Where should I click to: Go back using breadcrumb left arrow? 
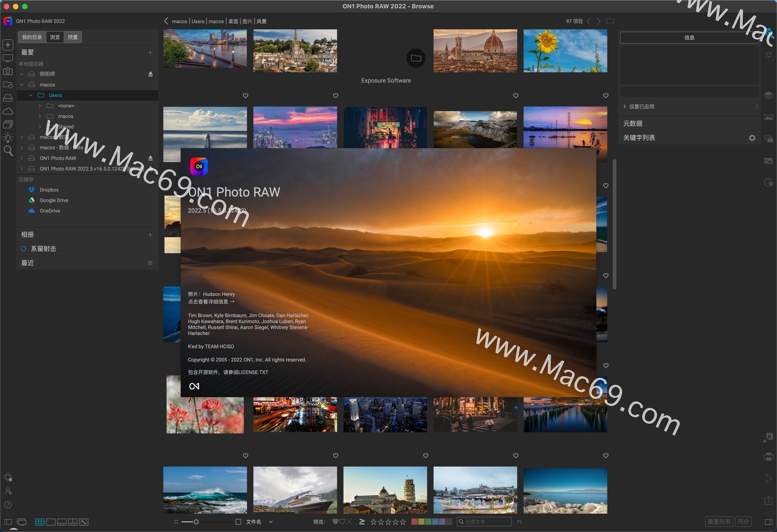(166, 21)
